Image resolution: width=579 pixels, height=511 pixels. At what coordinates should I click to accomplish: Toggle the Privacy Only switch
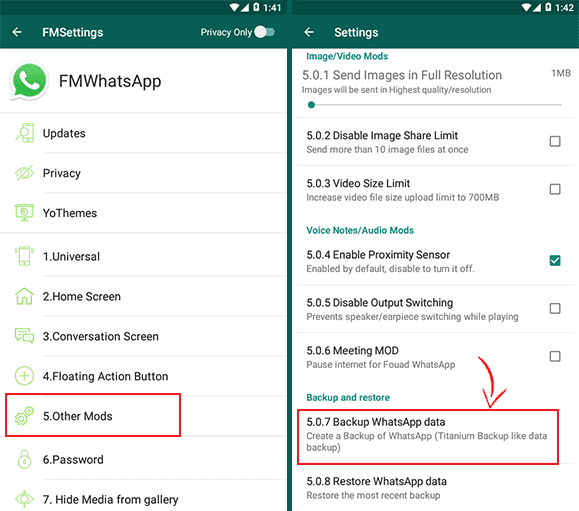(x=265, y=32)
